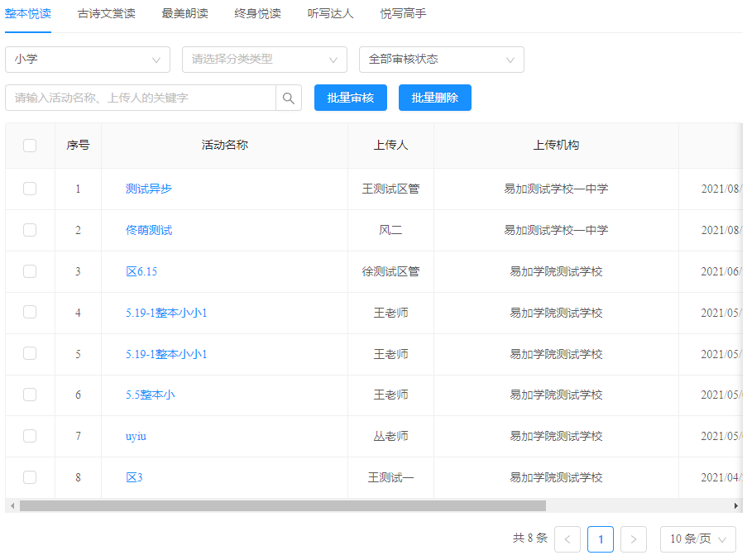
Task: Select page 1 in pagination
Action: click(601, 539)
